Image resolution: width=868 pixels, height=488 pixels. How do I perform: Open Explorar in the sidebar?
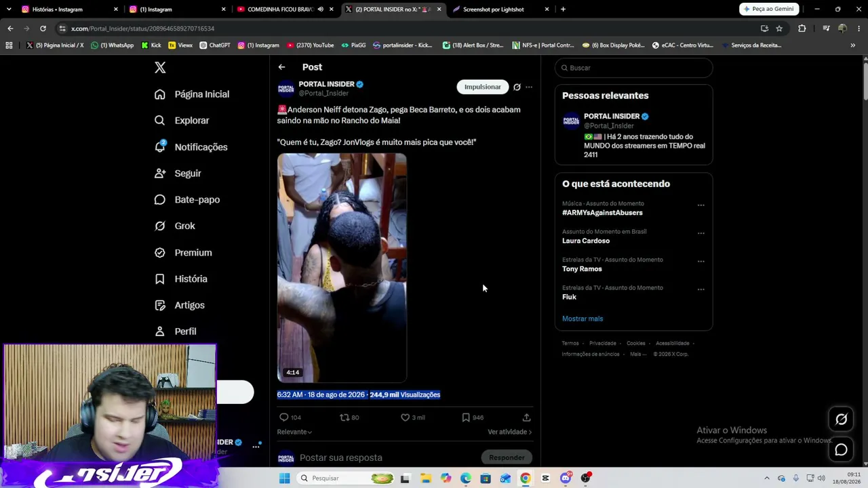pyautogui.click(x=182, y=121)
